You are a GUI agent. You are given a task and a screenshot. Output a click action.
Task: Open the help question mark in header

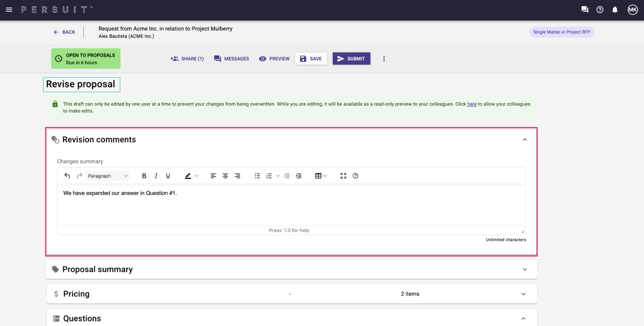(x=600, y=10)
